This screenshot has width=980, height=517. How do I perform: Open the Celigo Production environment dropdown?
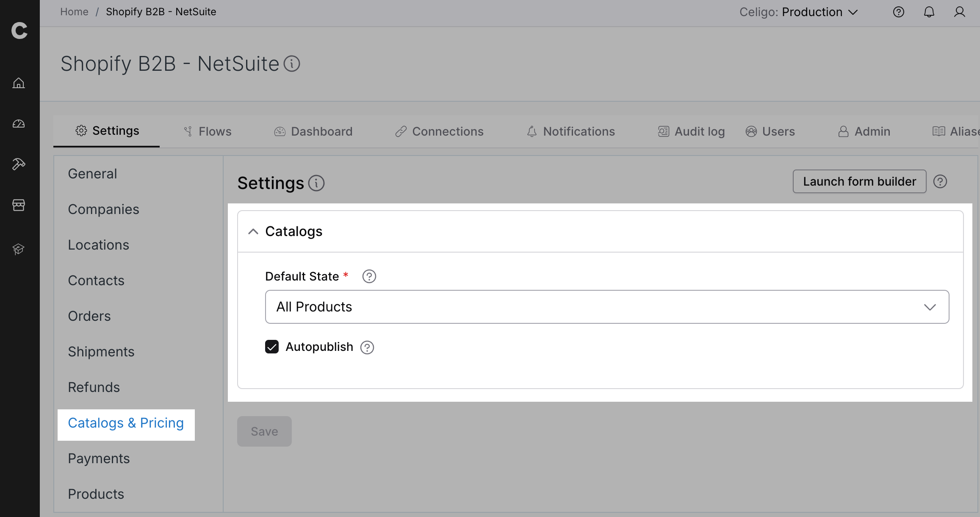[798, 12]
